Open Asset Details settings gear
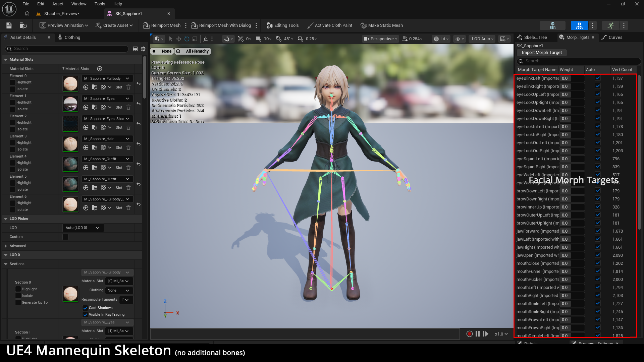644x362 pixels. [143, 49]
